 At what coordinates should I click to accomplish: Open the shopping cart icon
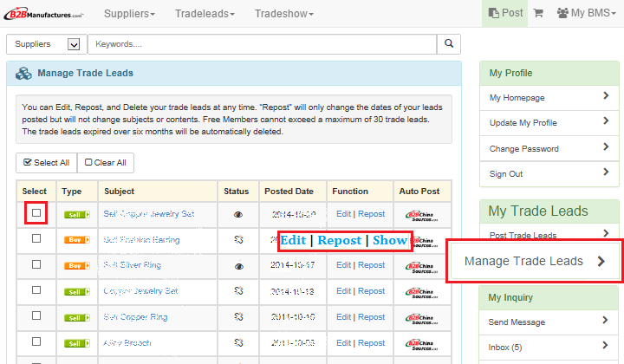pyautogui.click(x=537, y=14)
